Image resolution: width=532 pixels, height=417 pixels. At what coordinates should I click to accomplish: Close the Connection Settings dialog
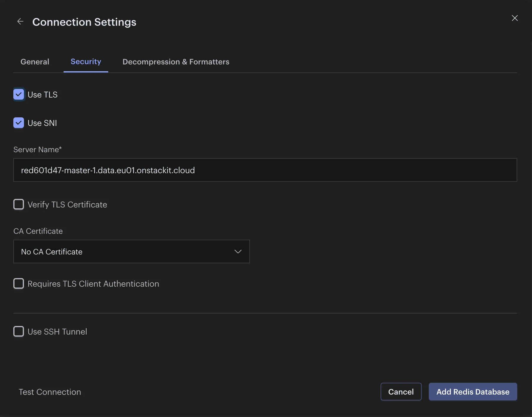[515, 18]
